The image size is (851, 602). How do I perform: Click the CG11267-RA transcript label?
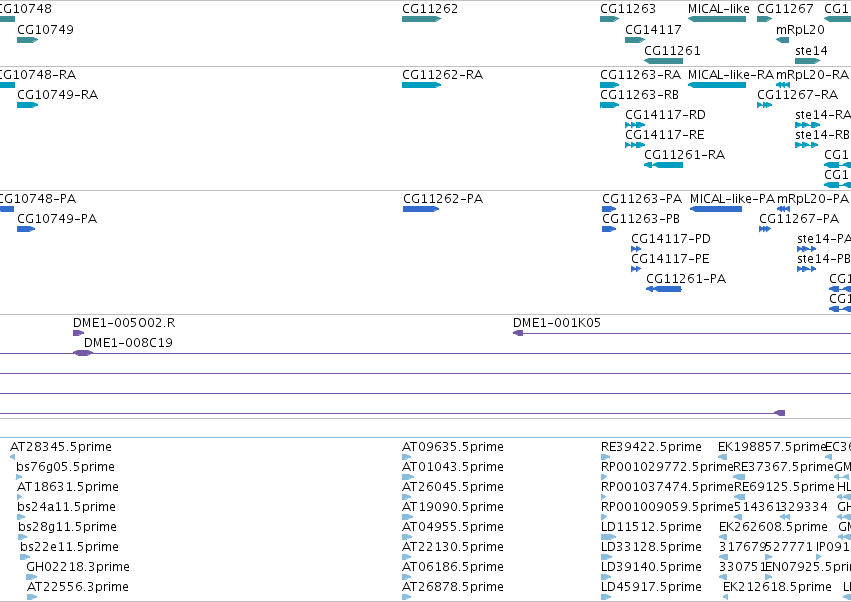(797, 94)
